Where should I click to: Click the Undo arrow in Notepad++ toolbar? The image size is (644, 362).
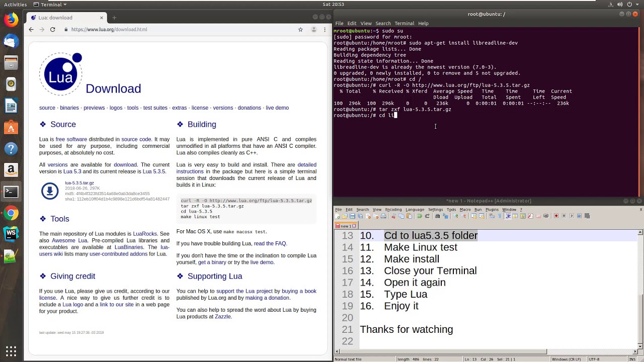click(x=419, y=216)
